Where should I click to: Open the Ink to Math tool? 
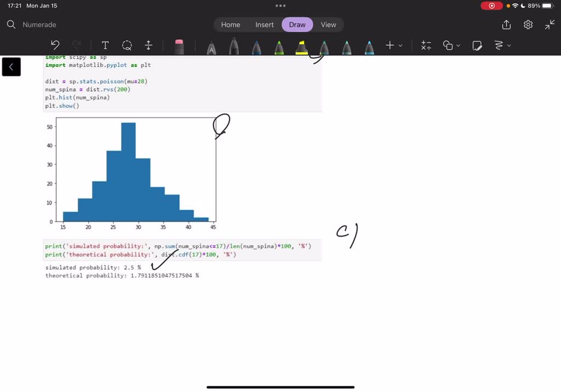[426, 45]
